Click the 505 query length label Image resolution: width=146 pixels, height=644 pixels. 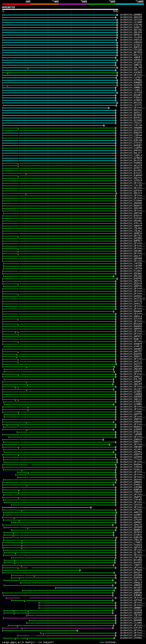click(x=115, y=11)
